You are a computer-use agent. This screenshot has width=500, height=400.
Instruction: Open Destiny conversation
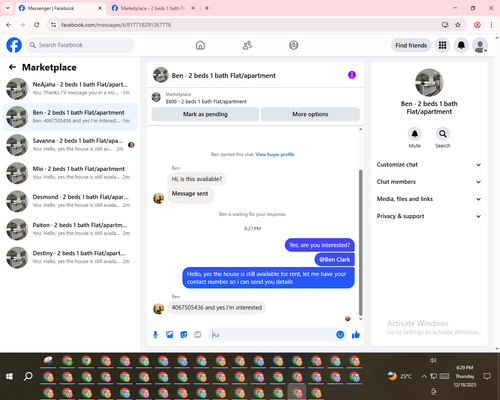(70, 257)
